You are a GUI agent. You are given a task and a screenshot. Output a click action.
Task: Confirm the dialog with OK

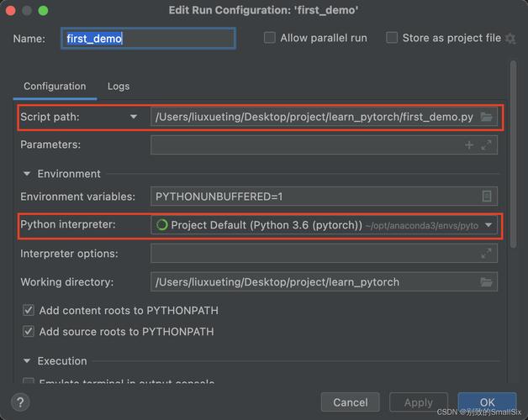point(487,402)
